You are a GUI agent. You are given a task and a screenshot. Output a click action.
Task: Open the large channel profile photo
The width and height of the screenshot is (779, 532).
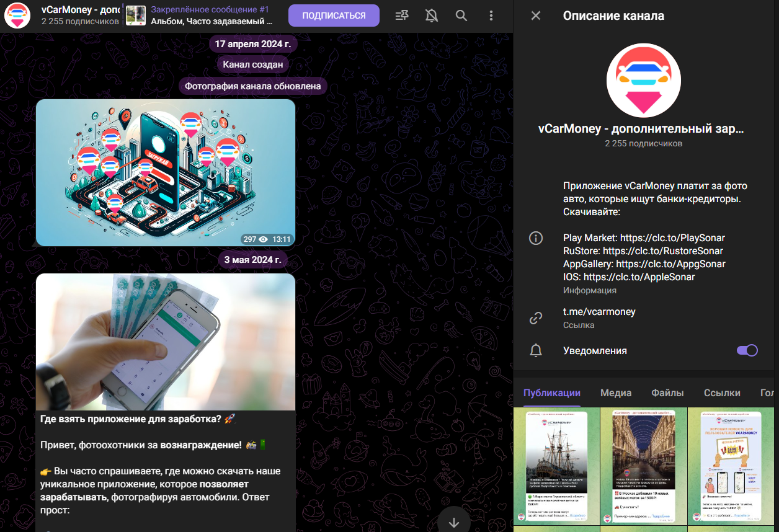(644, 81)
